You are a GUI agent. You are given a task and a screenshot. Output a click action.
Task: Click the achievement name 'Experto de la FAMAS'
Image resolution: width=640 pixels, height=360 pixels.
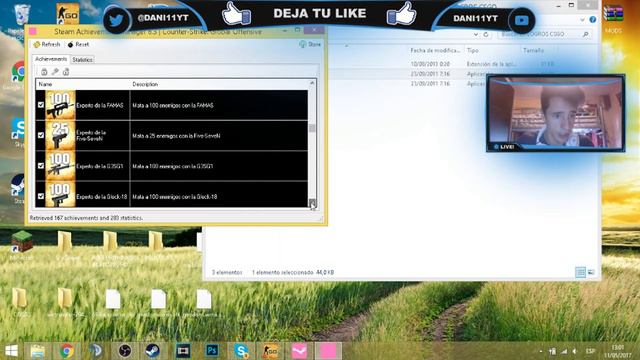coord(100,105)
